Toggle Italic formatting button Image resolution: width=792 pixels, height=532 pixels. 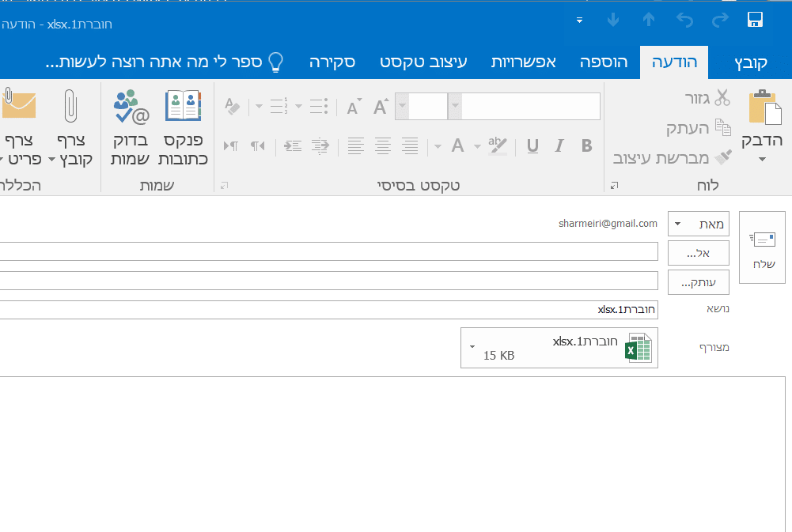(x=559, y=146)
